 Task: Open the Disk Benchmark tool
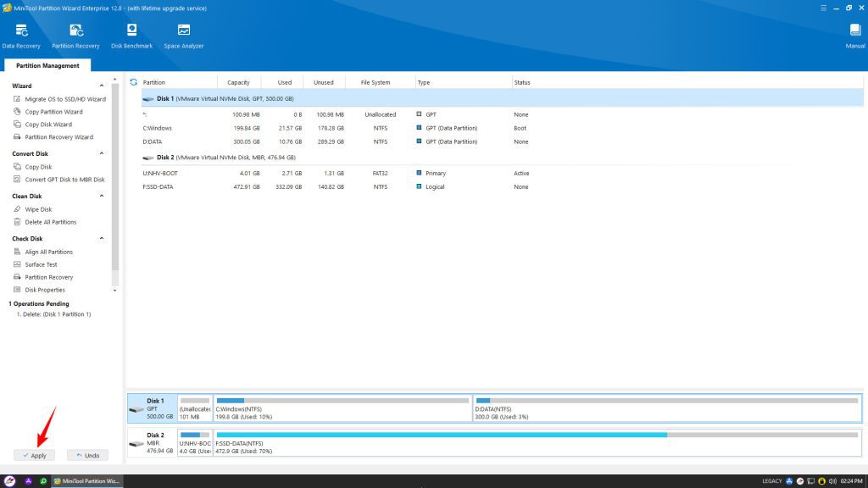point(131,36)
